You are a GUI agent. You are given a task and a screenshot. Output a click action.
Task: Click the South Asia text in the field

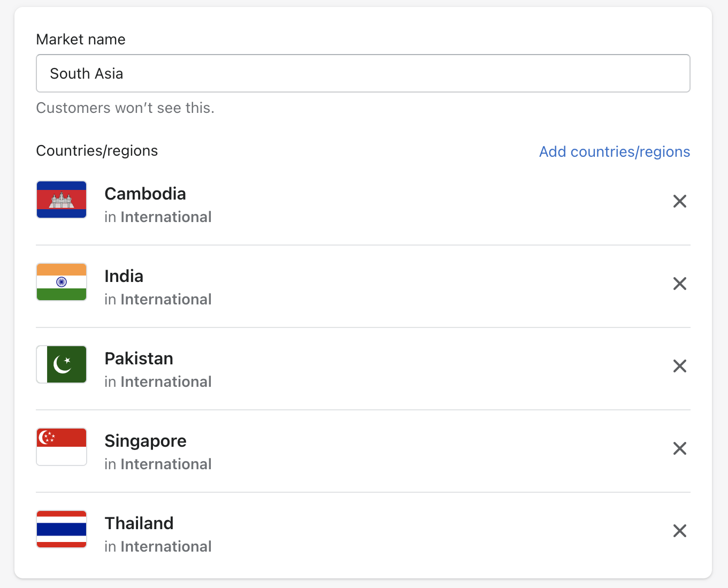click(x=87, y=73)
